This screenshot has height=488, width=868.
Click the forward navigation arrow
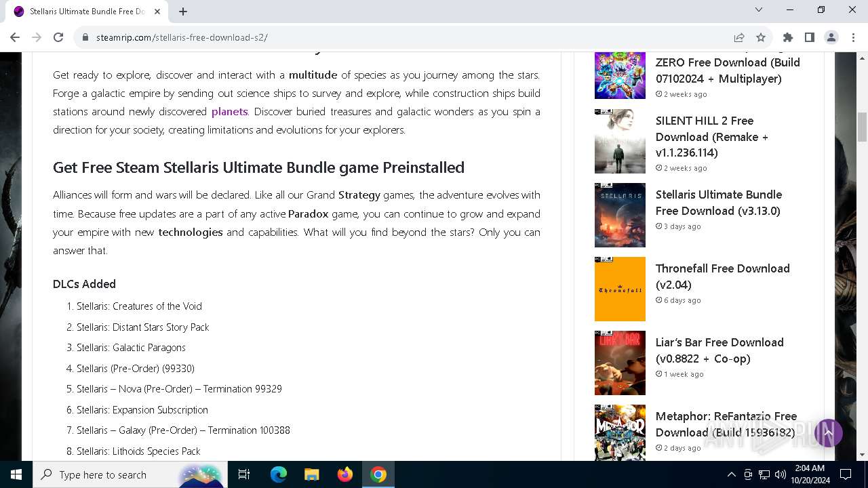[37, 37]
